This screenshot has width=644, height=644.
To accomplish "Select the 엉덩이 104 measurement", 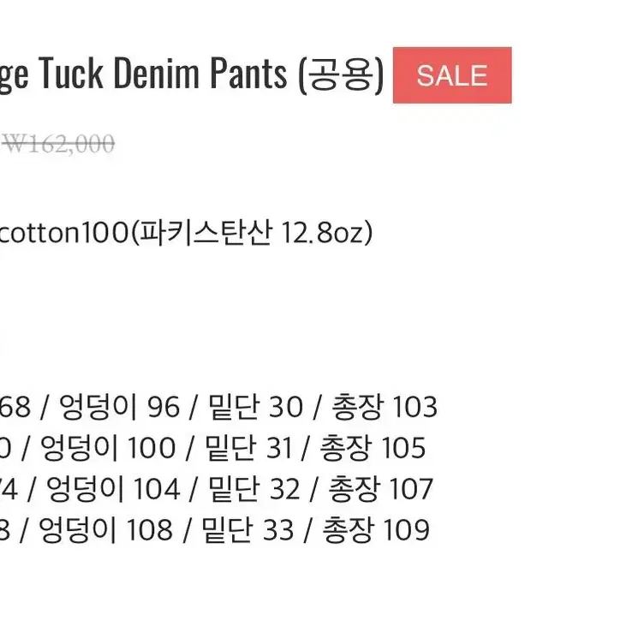I will [x=113, y=489].
